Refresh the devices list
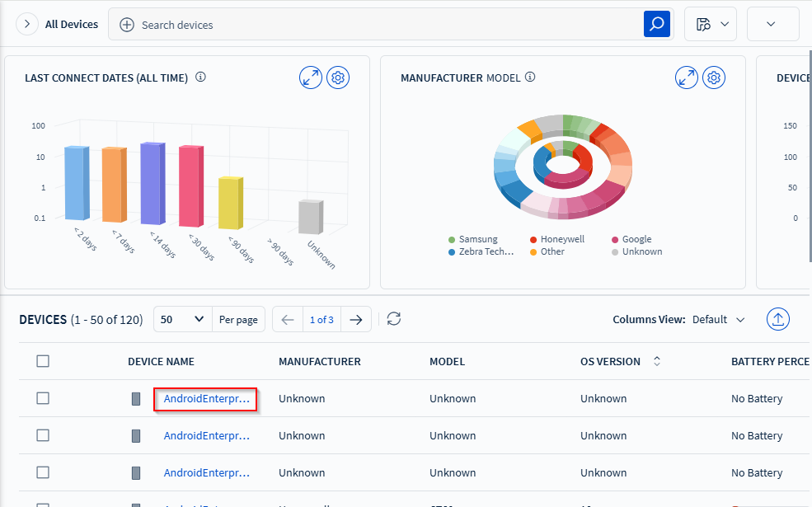 tap(394, 319)
